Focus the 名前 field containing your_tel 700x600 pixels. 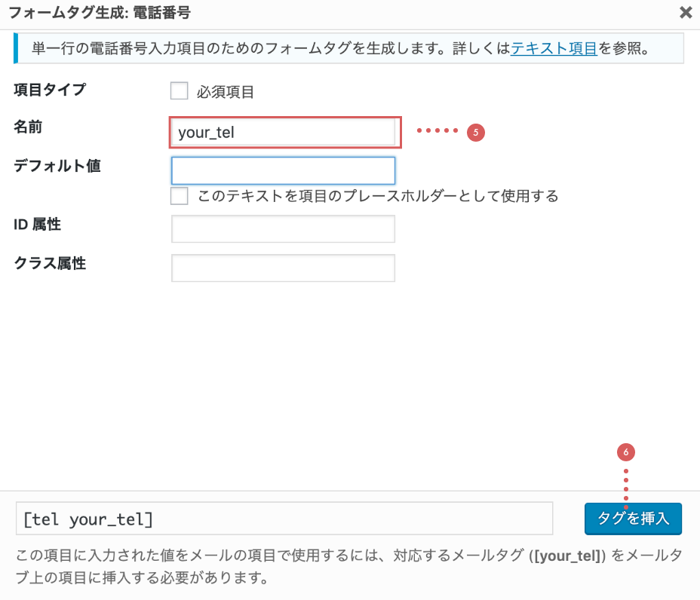coord(284,133)
